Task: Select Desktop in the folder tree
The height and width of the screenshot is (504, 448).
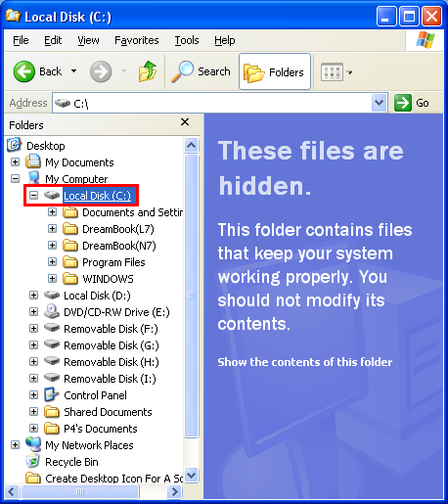Action: (46, 146)
